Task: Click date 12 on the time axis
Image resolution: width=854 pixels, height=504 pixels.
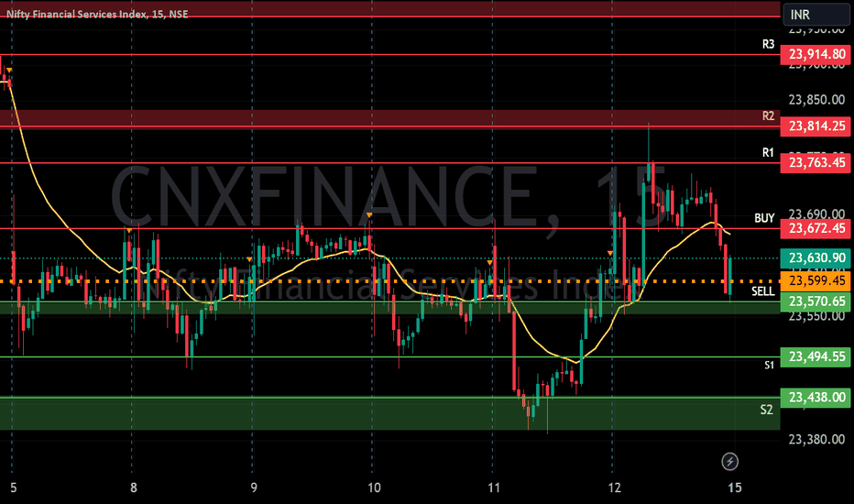Action: tap(614, 488)
